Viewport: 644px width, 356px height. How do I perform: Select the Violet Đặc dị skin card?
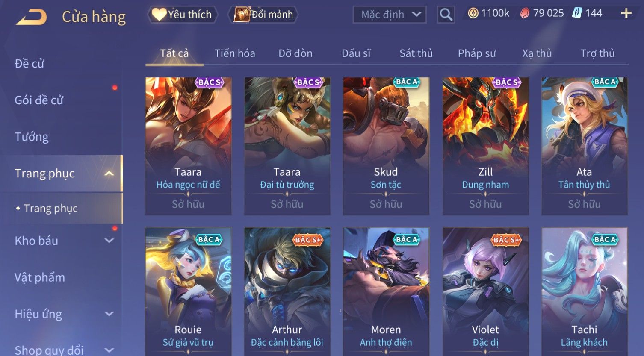(x=485, y=291)
